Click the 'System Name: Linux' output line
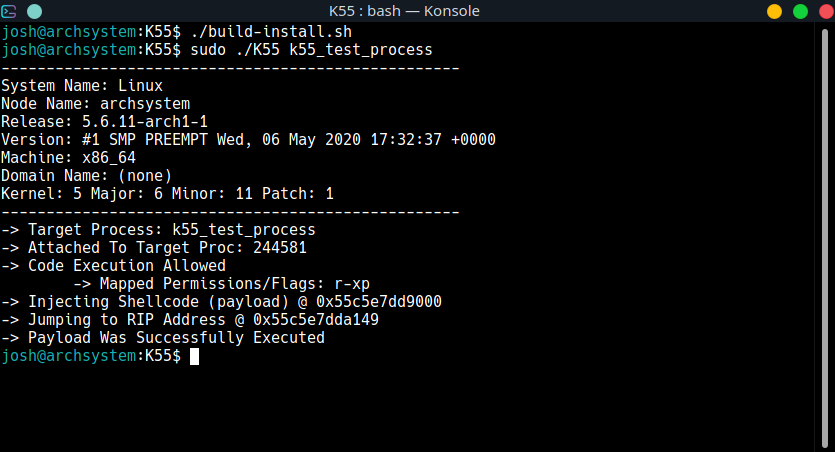The image size is (835, 452). pyautogui.click(x=82, y=86)
